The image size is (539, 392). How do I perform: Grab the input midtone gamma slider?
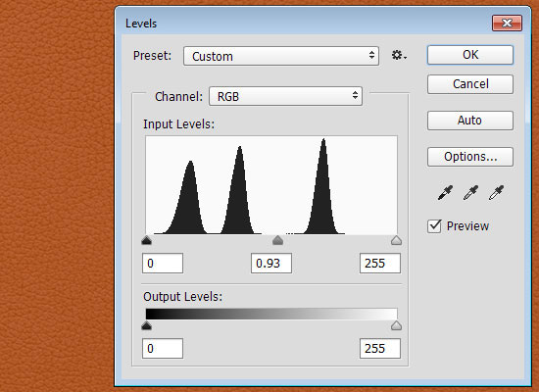[277, 240]
